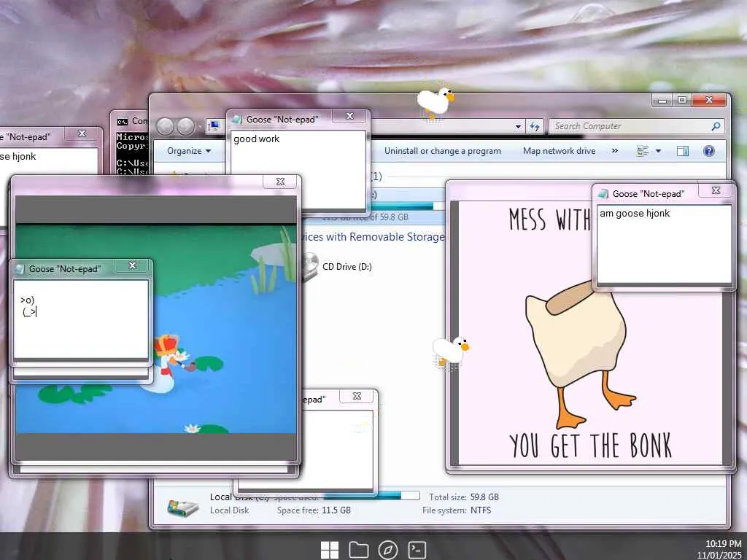Click the Explorer Back arrow button
Viewport: 747px width, 560px height.
[x=166, y=126]
